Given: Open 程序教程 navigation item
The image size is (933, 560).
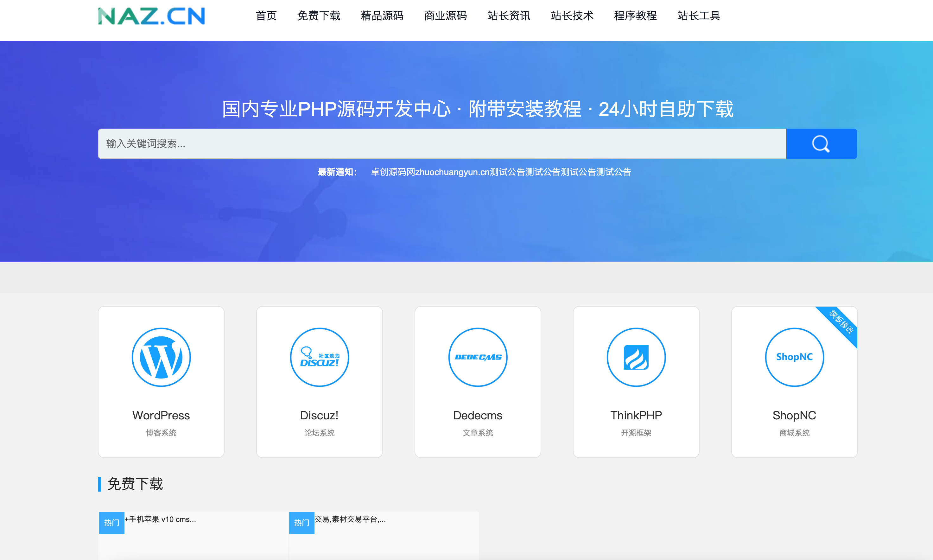Looking at the screenshot, I should tap(636, 16).
